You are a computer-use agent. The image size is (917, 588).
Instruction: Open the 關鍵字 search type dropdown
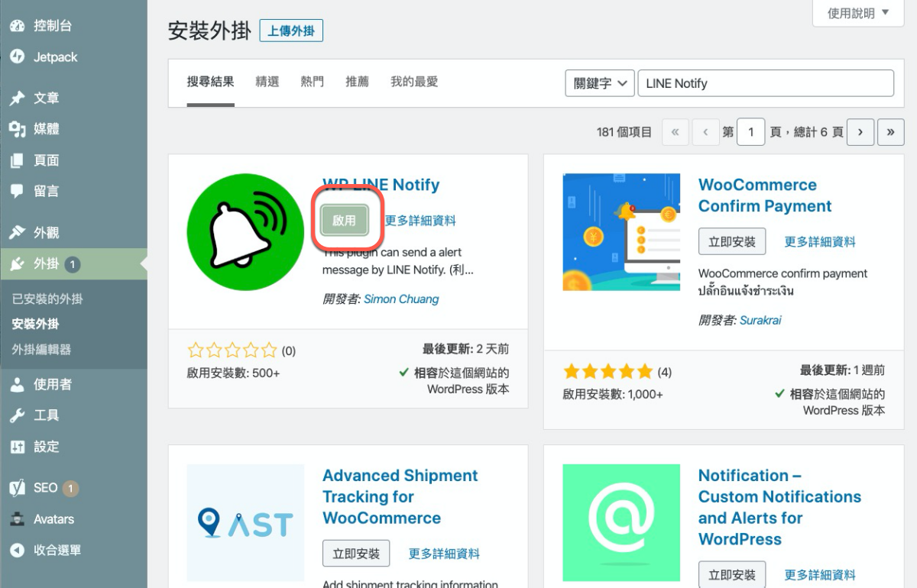pyautogui.click(x=600, y=83)
